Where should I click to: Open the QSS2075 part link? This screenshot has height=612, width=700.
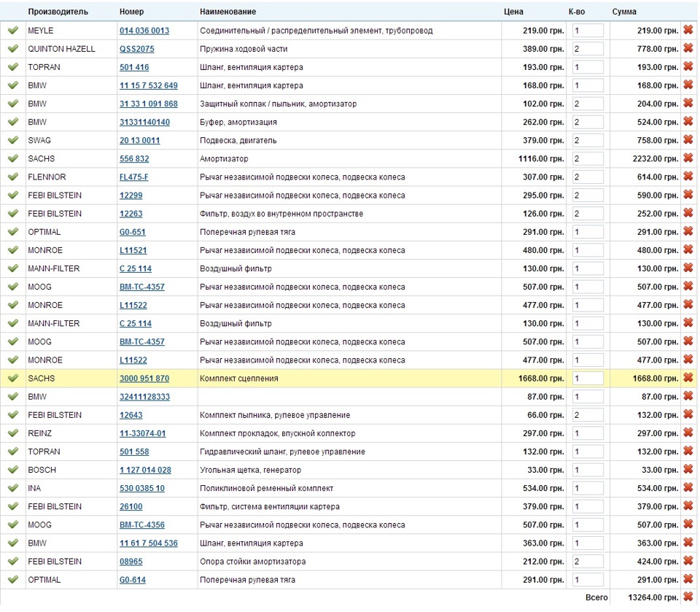point(136,49)
